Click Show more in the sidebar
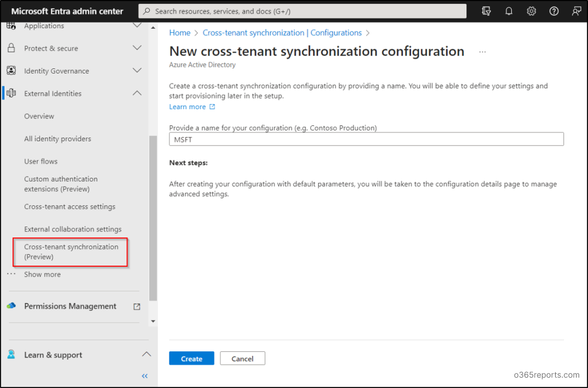This screenshot has height=388, width=588. [42, 274]
